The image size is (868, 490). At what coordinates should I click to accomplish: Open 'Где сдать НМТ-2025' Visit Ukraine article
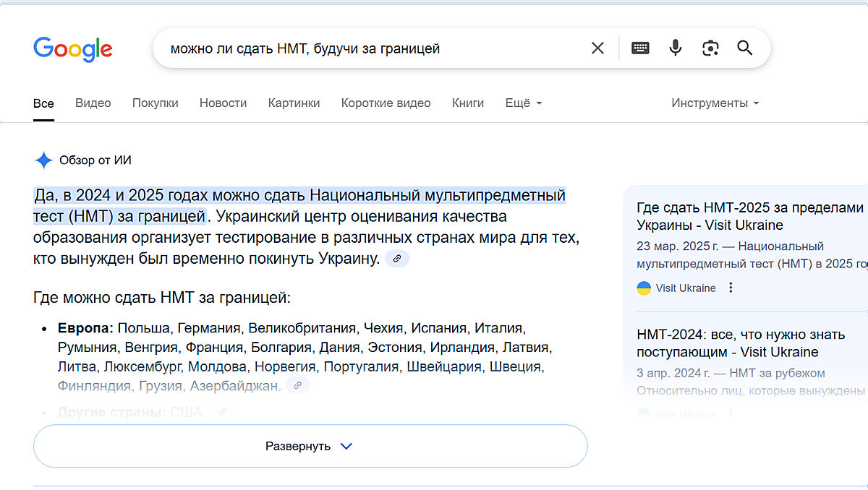[x=749, y=216]
